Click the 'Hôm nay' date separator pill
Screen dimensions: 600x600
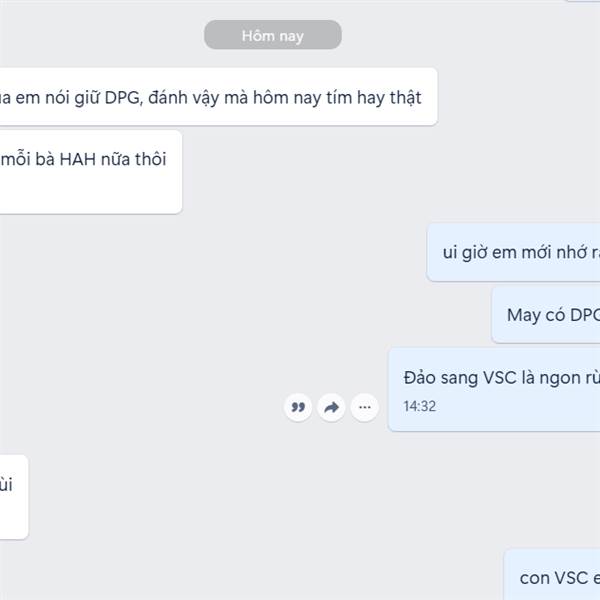click(x=273, y=35)
